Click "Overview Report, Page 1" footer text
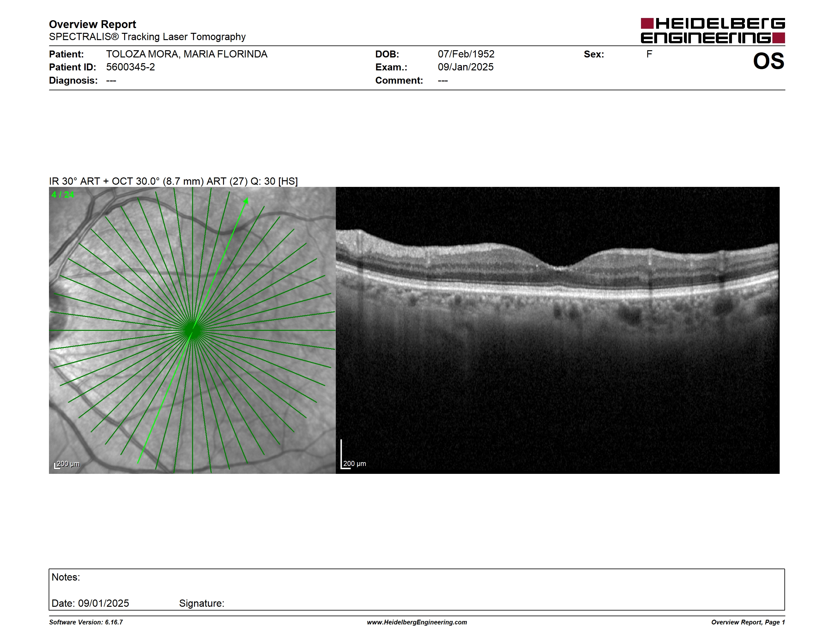 (x=748, y=622)
